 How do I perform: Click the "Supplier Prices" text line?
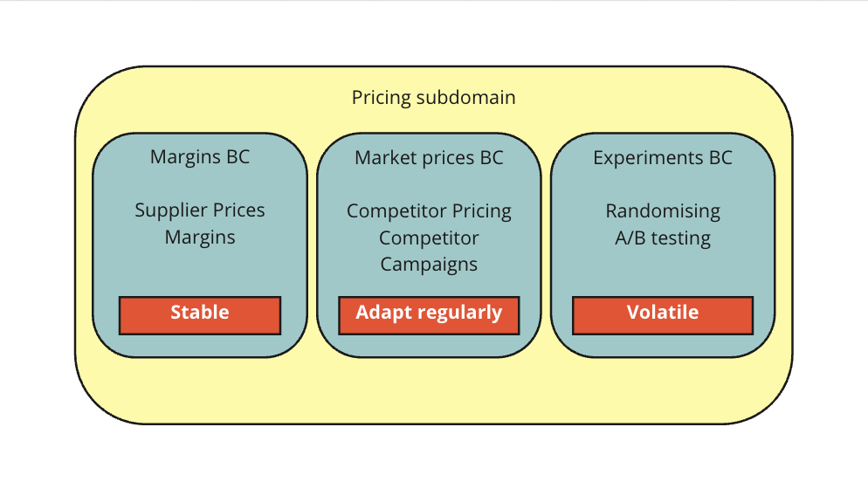pos(200,210)
